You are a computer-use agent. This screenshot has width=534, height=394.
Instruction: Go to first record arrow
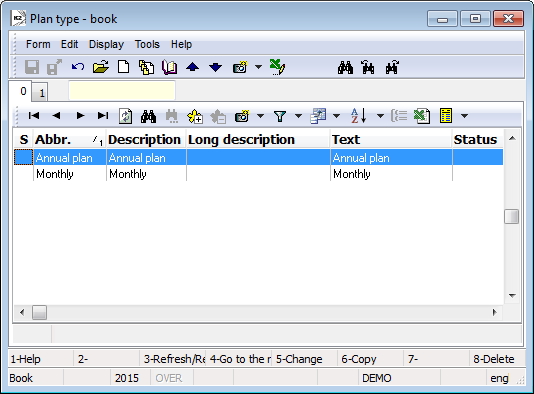click(x=34, y=116)
